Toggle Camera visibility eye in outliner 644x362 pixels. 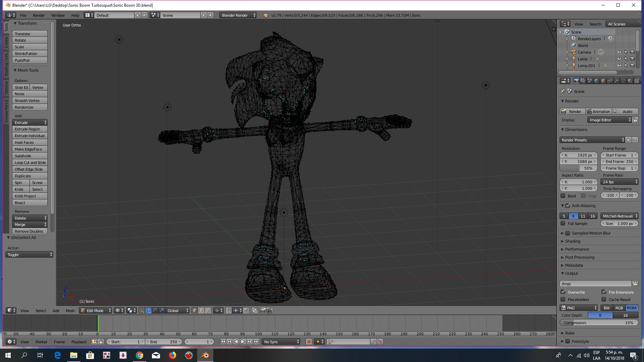tap(619, 52)
